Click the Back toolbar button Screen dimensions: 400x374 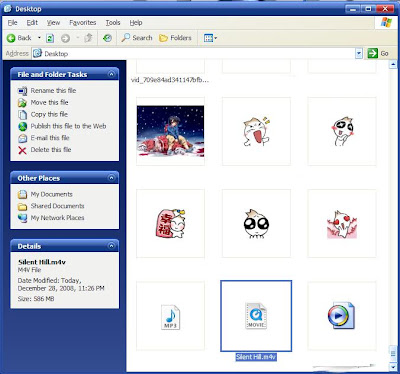[19, 38]
